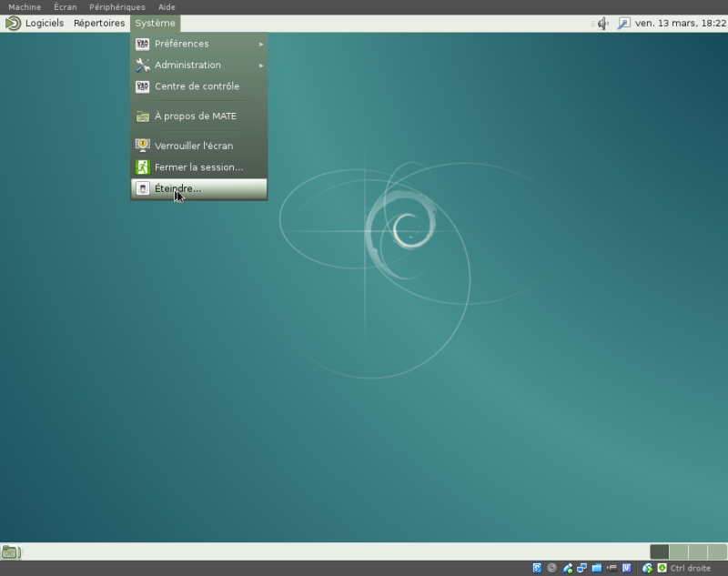
Task: Click the show desktop icon at bottom-left
Action: tap(10, 551)
